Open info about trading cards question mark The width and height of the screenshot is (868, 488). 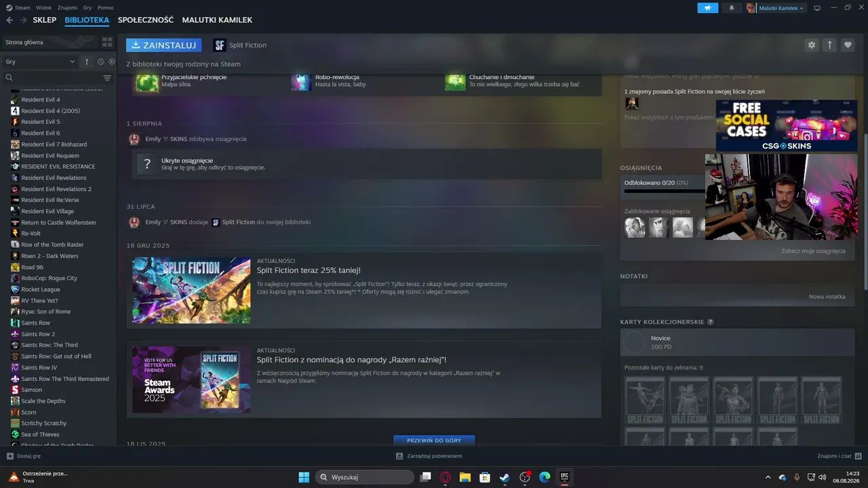pos(710,322)
